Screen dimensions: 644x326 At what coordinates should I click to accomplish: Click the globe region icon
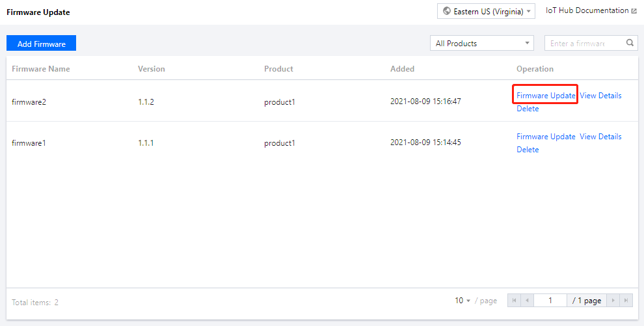(x=447, y=11)
